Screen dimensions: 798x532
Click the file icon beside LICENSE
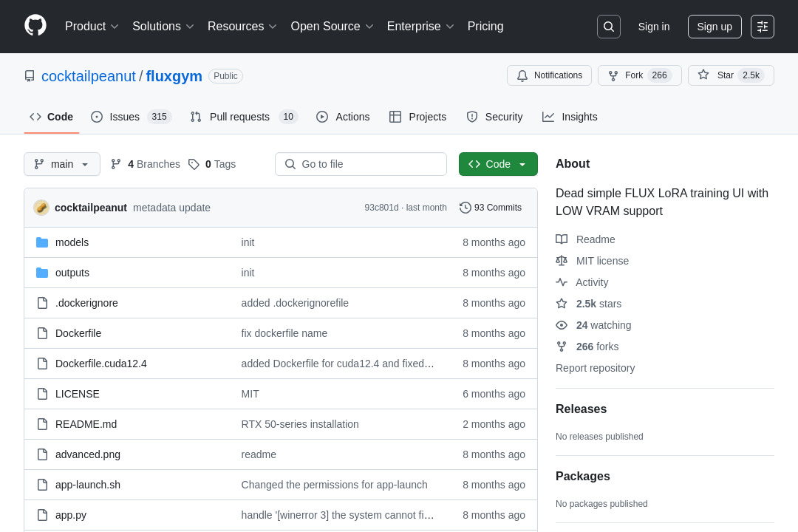[43, 394]
